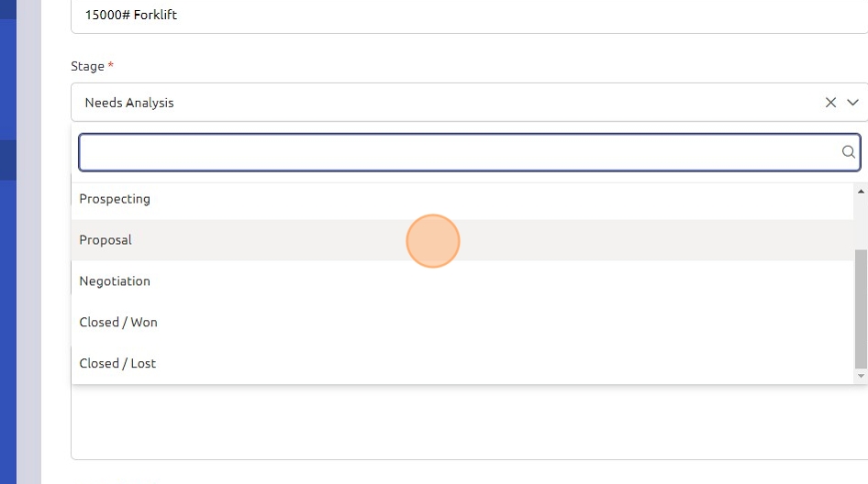Image resolution: width=868 pixels, height=484 pixels.
Task: Focus the stage search input field
Action: [459, 152]
